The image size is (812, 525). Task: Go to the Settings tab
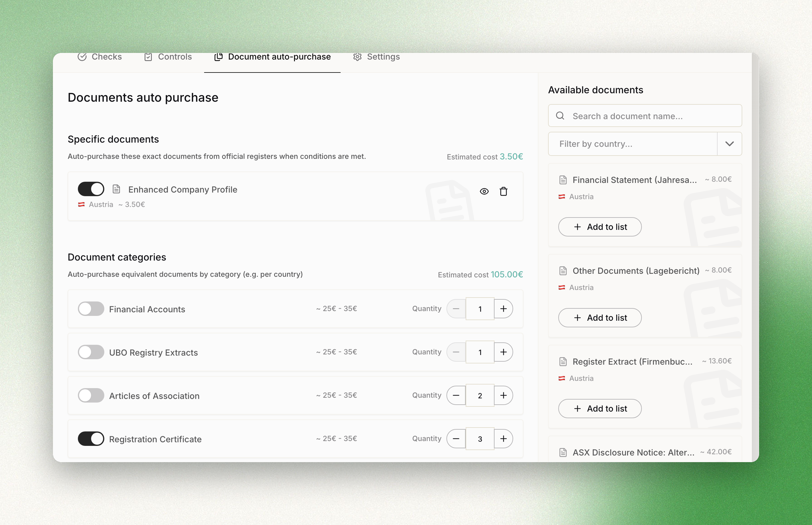tap(376, 57)
